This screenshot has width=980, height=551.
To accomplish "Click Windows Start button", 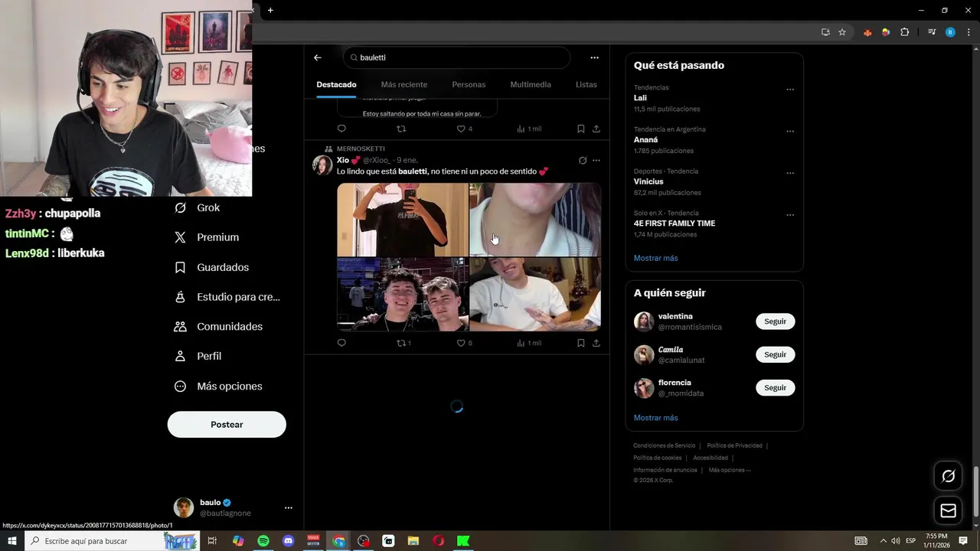I will coord(12,541).
